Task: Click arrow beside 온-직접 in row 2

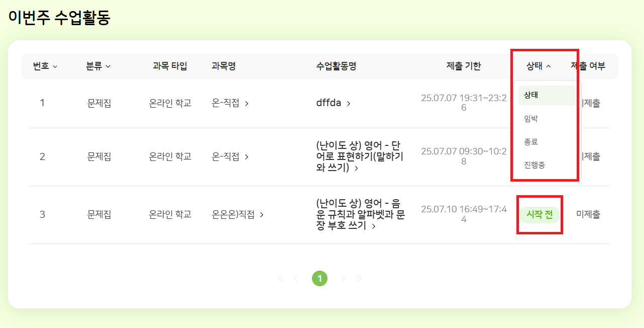Action: click(247, 157)
